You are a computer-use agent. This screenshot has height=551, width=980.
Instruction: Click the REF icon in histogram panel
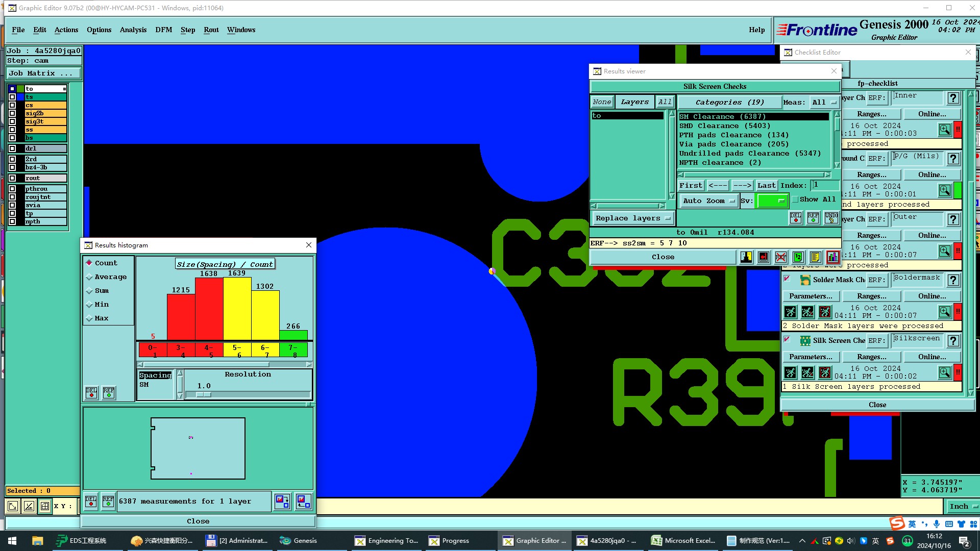(109, 392)
